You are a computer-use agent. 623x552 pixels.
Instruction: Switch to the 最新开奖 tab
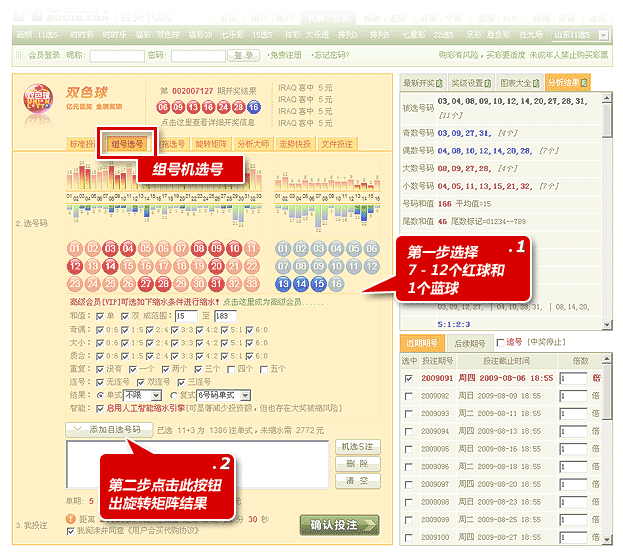pos(423,83)
